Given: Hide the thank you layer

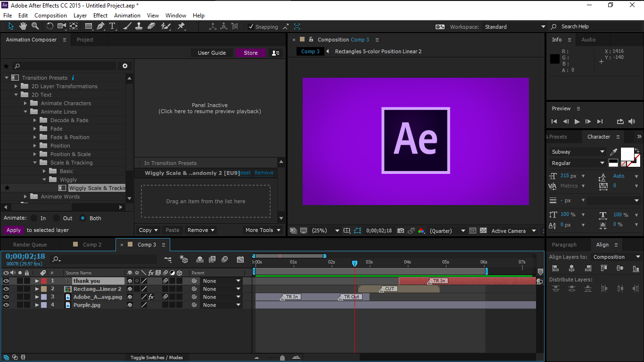Looking at the screenshot, I should point(6,281).
